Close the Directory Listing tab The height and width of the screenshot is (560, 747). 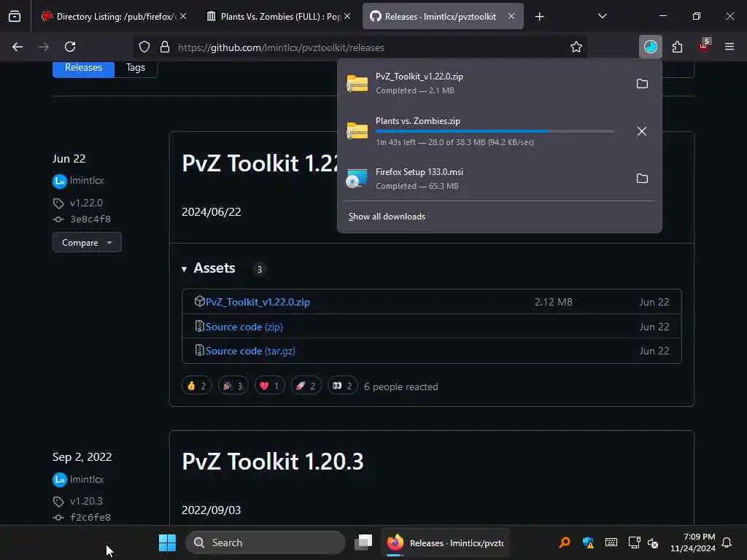tap(183, 17)
